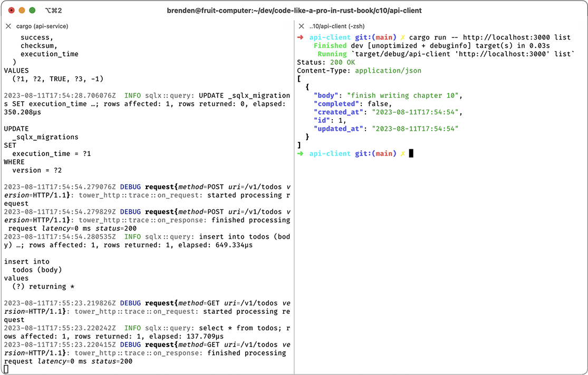Select the cargo (api-service) pane title
This screenshot has width=588, height=375.
[x=42, y=26]
